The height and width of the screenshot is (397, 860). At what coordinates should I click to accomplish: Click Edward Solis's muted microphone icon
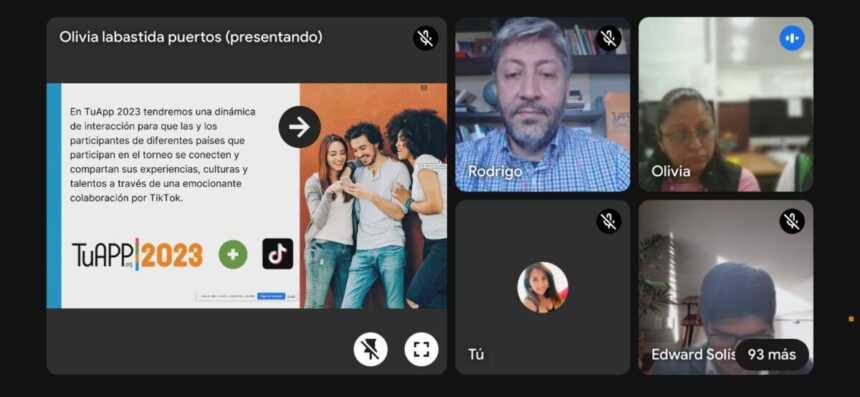(x=792, y=221)
